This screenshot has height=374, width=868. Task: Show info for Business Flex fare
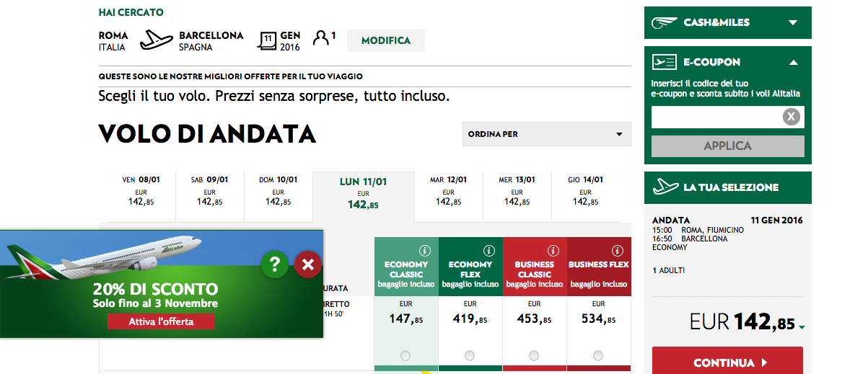(617, 251)
